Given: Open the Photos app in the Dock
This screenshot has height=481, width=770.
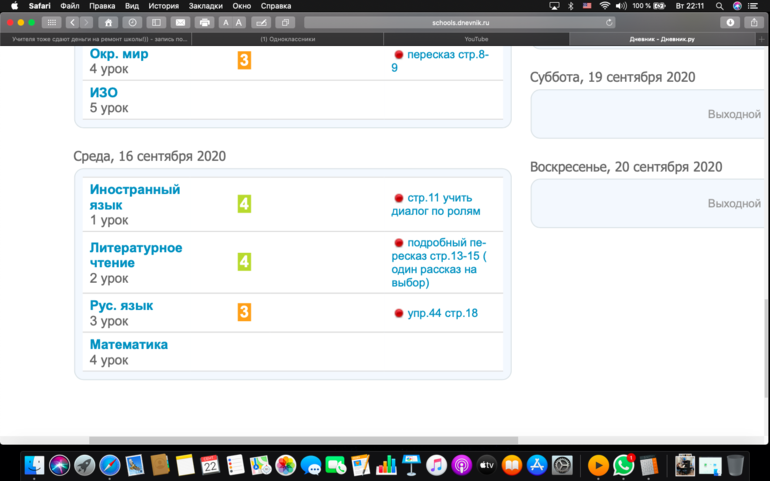Looking at the screenshot, I should pos(286,465).
